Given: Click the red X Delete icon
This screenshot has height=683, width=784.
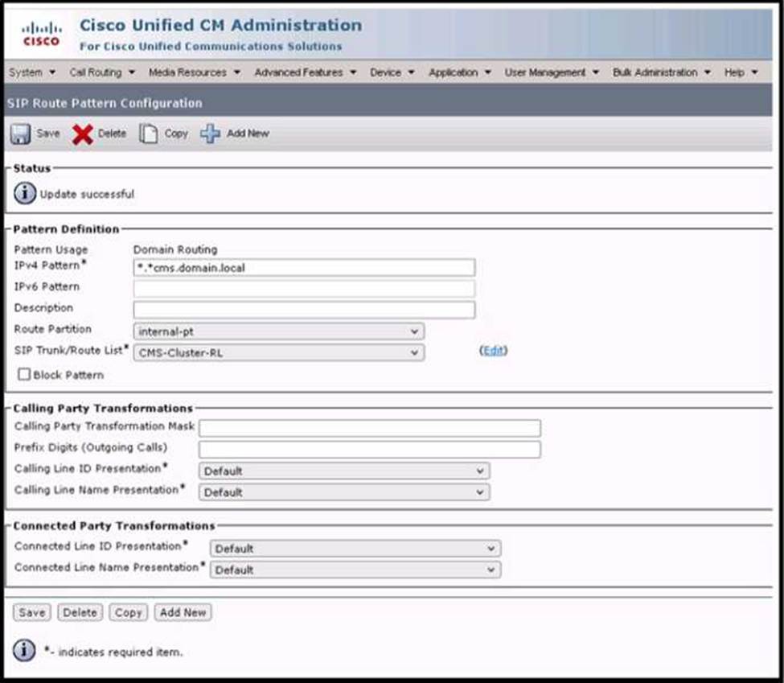Looking at the screenshot, I should tap(83, 134).
